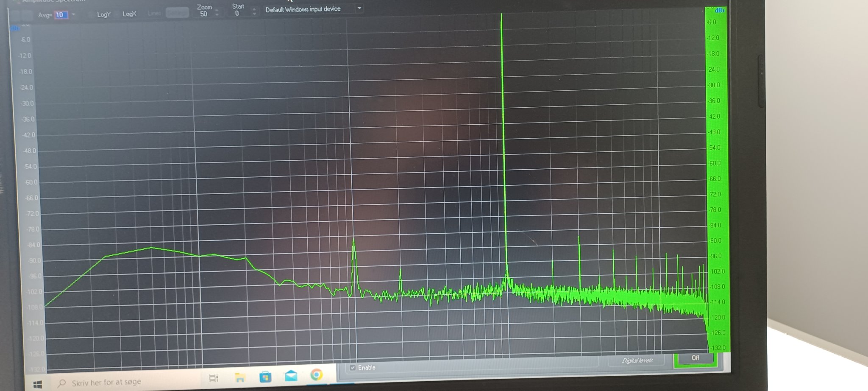The height and width of the screenshot is (391, 868).
Task: Click the Start value 0
Action: 237,13
